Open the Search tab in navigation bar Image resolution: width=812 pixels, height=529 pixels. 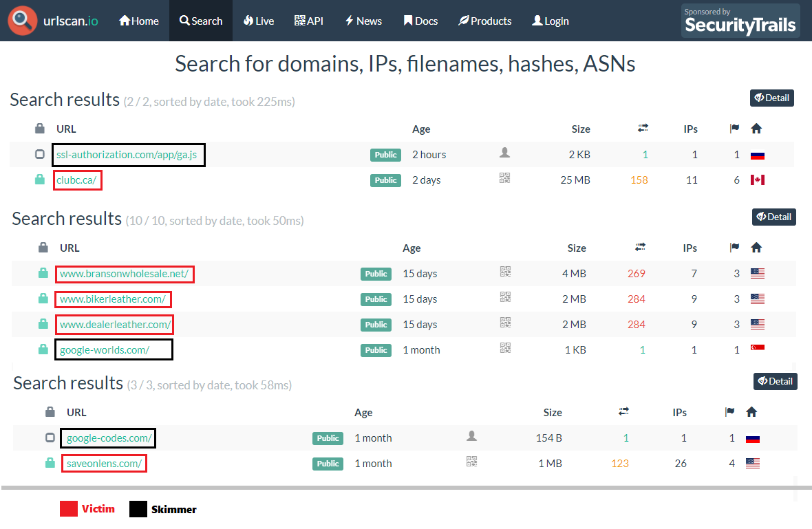(x=201, y=21)
